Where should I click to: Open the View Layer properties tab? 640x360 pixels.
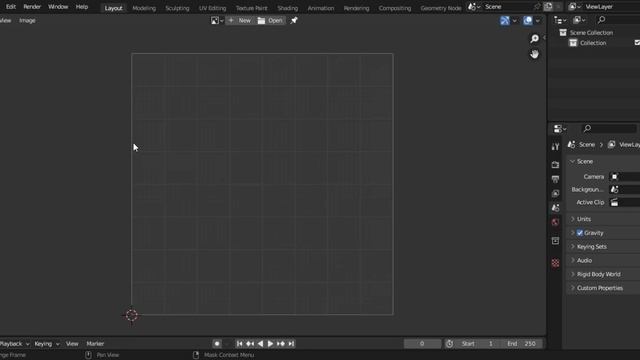(555, 193)
